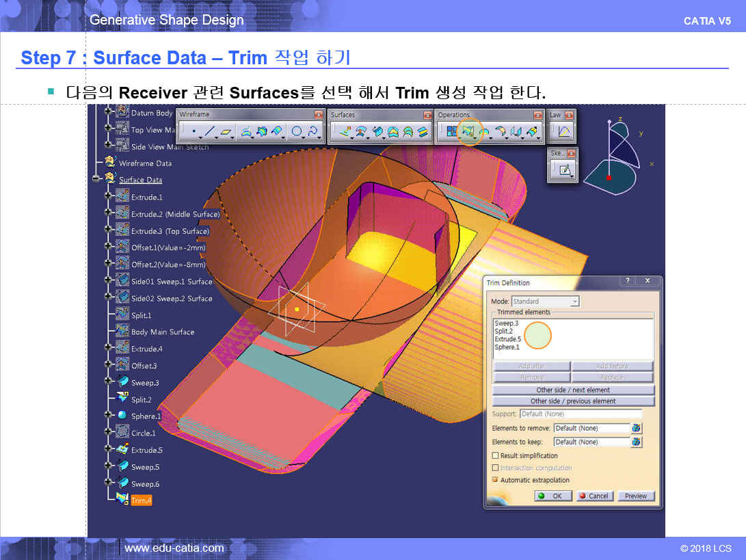This screenshot has width=746, height=560.
Task: Select the Point tool in Wireframe toolbar
Action: (194, 132)
